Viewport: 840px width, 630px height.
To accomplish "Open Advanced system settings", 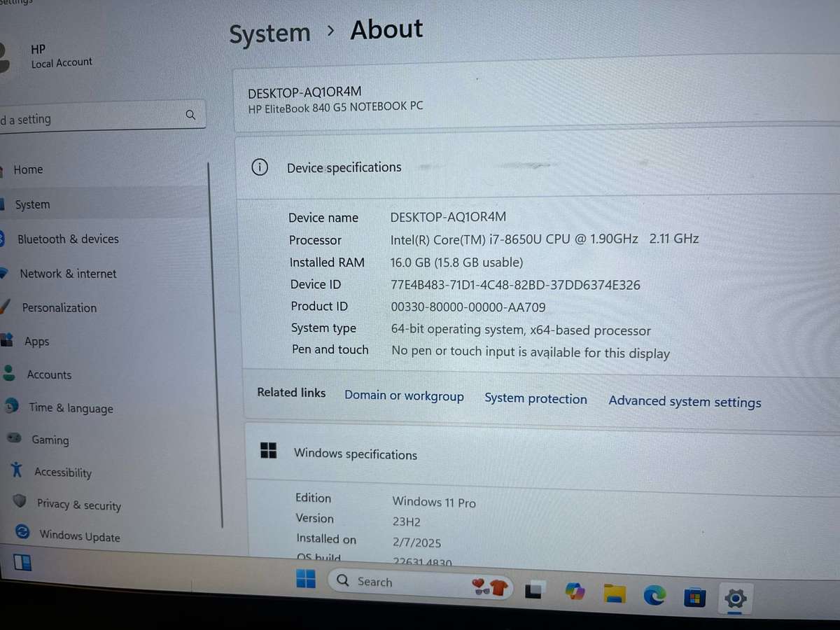I will pos(685,402).
